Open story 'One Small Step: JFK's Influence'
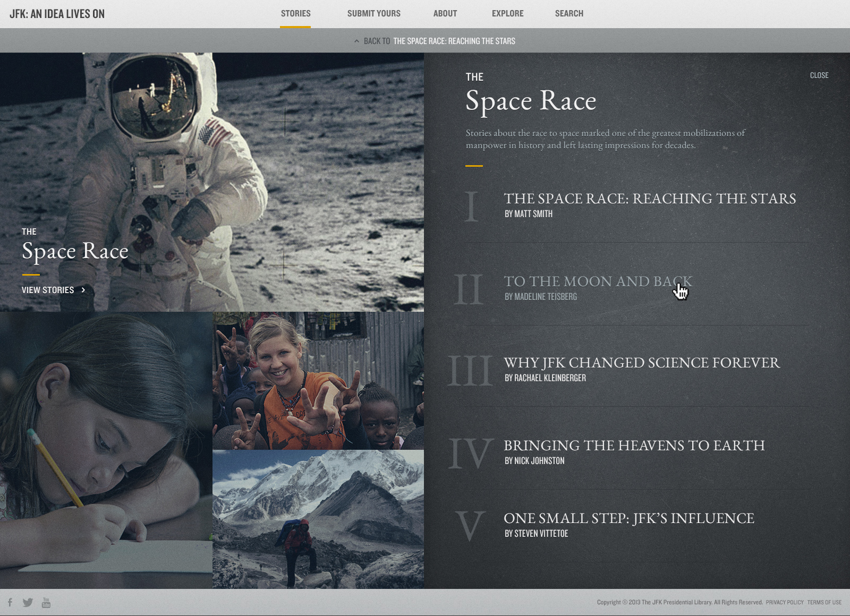The width and height of the screenshot is (850, 616). 629,518
